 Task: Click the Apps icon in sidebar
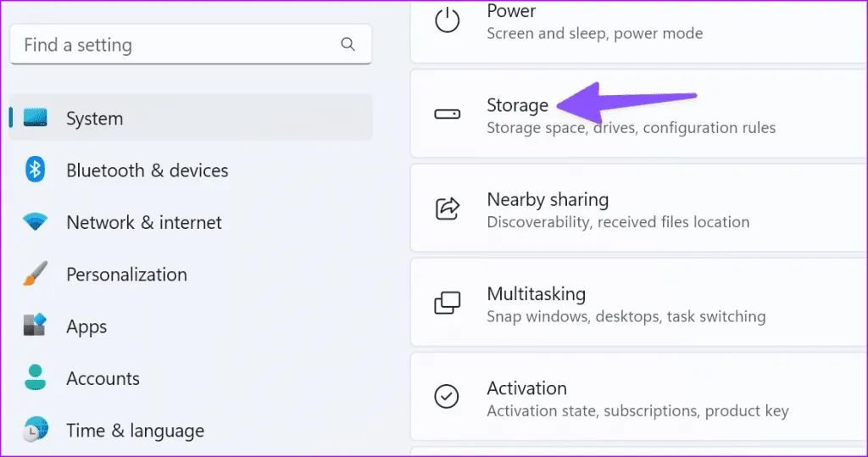coord(36,326)
